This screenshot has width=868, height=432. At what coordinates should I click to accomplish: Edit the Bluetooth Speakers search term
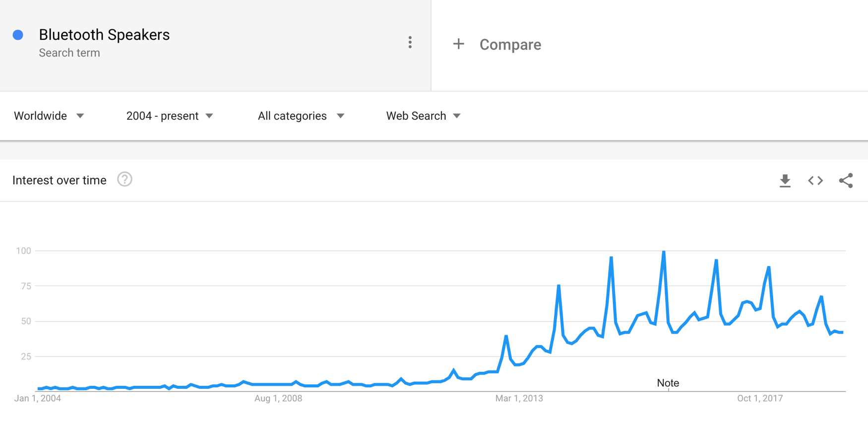click(x=104, y=35)
